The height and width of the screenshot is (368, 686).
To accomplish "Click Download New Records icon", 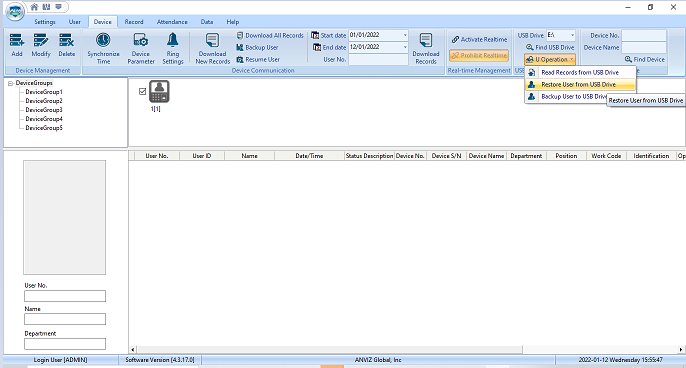I will 212,40.
